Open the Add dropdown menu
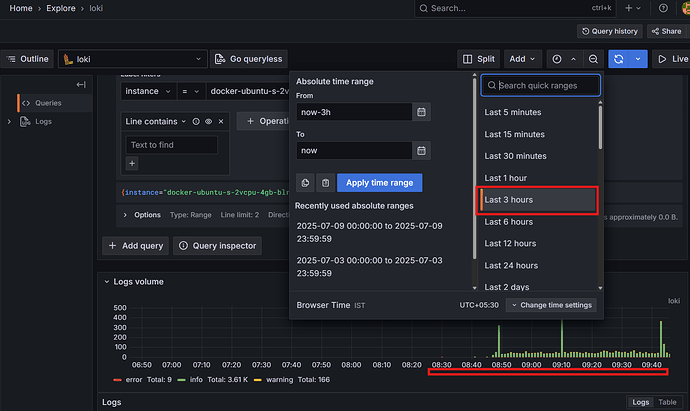The height and width of the screenshot is (411, 690). tap(522, 59)
